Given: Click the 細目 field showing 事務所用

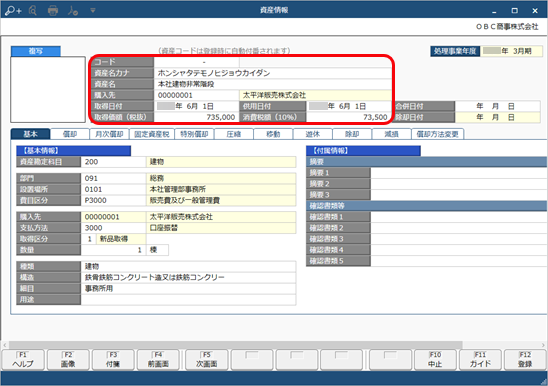Looking at the screenshot, I should pos(188,288).
